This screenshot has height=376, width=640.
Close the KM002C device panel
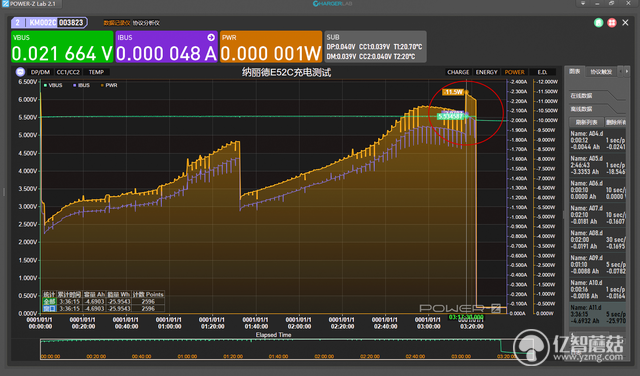[x=625, y=23]
